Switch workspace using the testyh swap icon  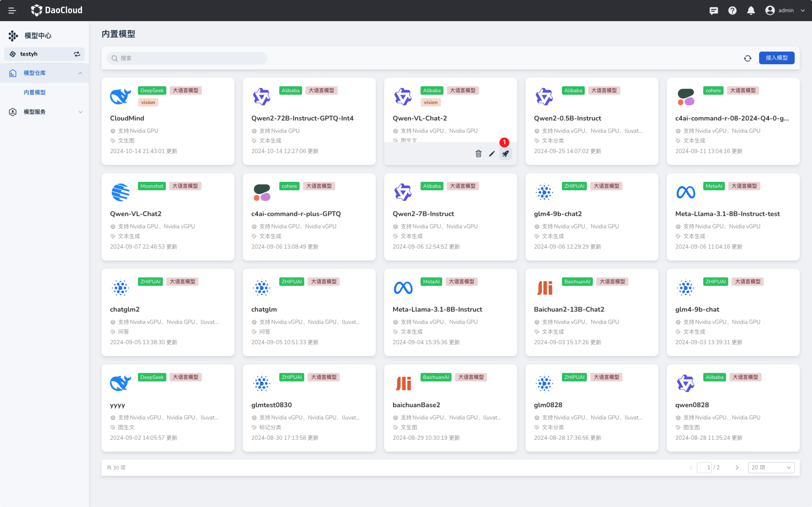pos(77,54)
